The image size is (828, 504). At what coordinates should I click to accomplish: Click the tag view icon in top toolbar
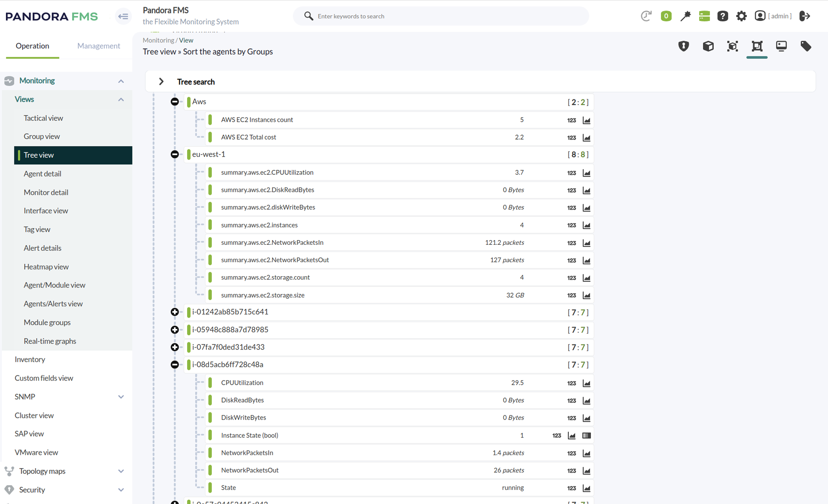pyautogui.click(x=806, y=46)
